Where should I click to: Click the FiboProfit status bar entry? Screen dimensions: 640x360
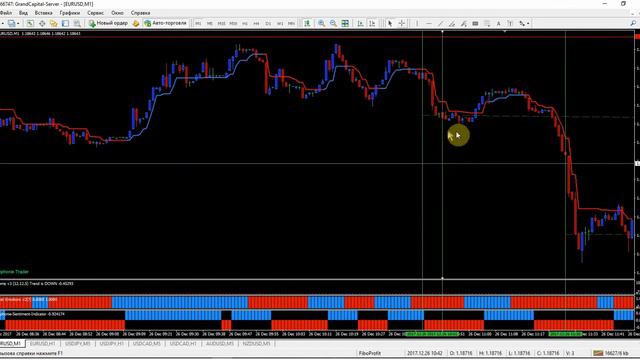[370, 353]
